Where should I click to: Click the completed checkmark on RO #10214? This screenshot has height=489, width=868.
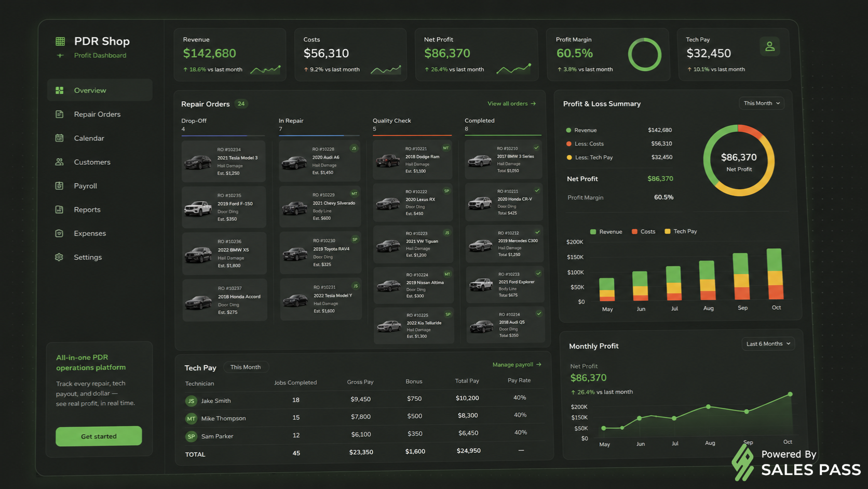539,313
